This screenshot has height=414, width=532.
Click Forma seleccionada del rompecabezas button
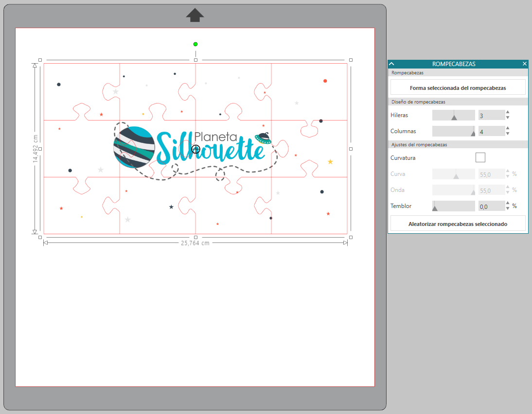(458, 87)
